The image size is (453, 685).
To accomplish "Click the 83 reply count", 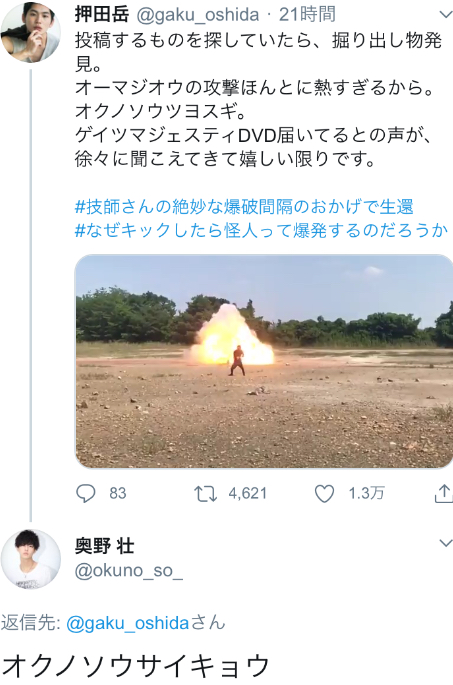I will [x=118, y=494].
